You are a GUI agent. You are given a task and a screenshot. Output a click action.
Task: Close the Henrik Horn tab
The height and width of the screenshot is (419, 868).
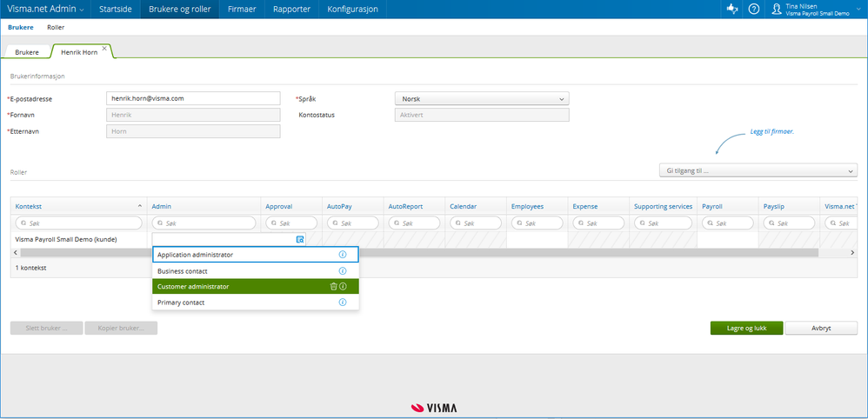point(104,48)
